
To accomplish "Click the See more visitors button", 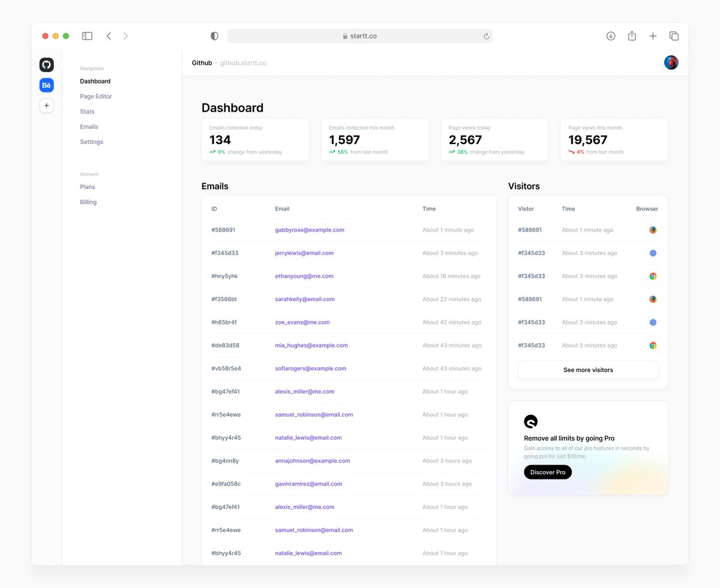I will [x=588, y=370].
